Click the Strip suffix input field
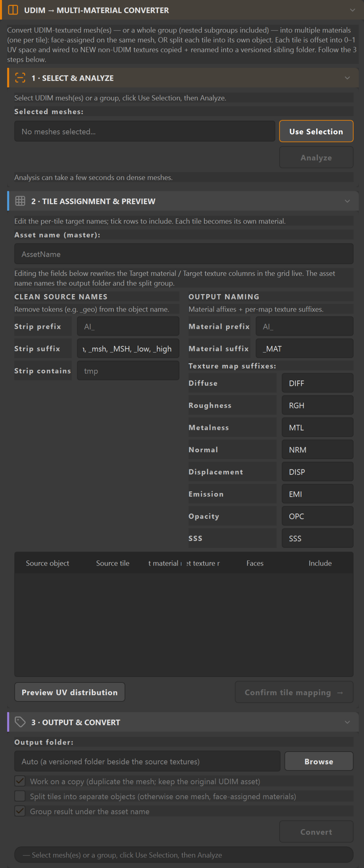This screenshot has width=364, height=868. 128,348
